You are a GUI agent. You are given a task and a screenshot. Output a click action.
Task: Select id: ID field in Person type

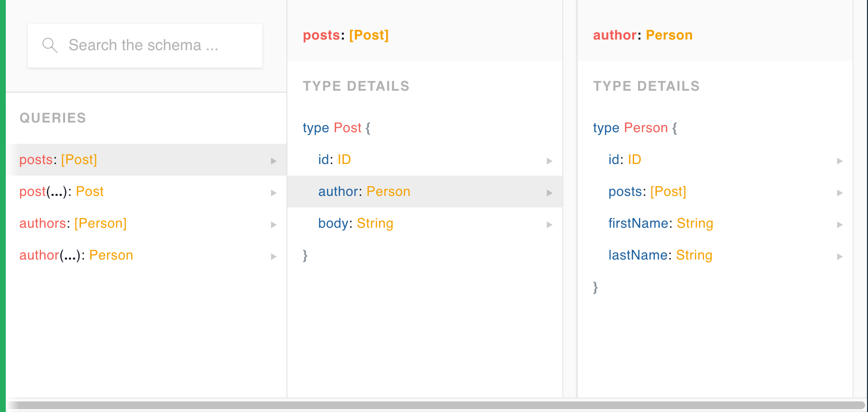624,160
